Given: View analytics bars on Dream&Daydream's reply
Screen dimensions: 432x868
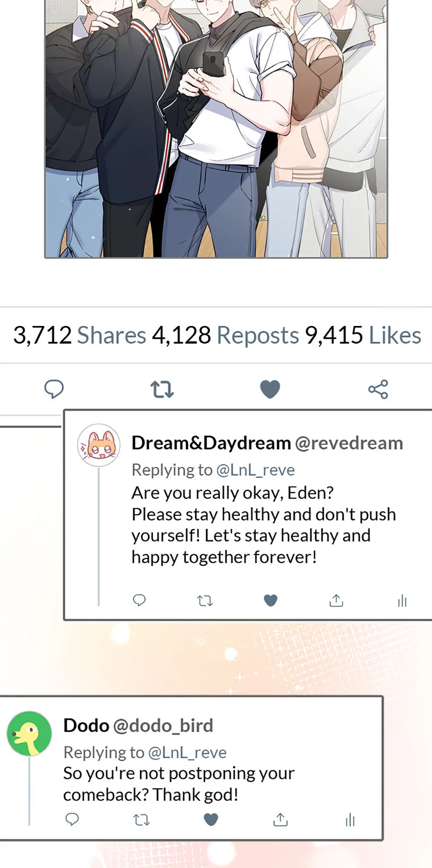Looking at the screenshot, I should point(402,600).
